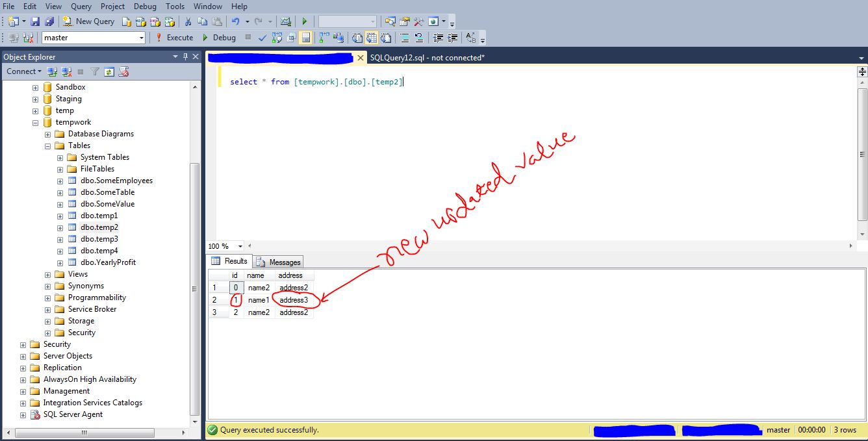Collapse the tempwork database node

pyautogui.click(x=36, y=122)
